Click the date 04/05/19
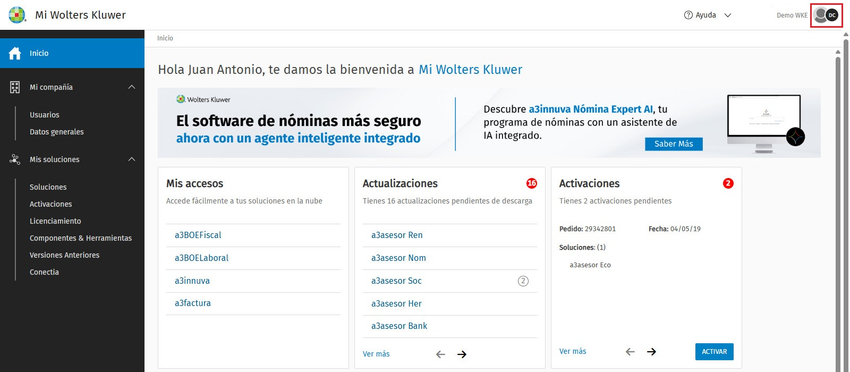This screenshot has width=850, height=372. [686, 229]
